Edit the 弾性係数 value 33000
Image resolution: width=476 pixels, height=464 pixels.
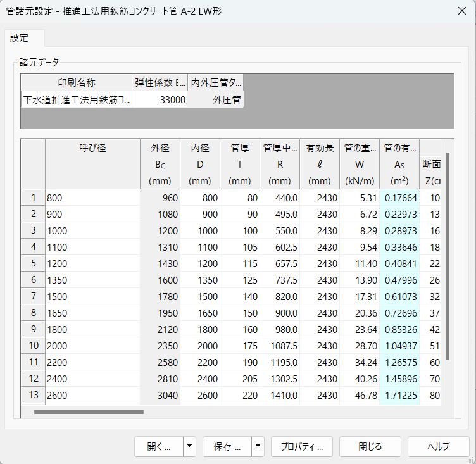coord(160,100)
